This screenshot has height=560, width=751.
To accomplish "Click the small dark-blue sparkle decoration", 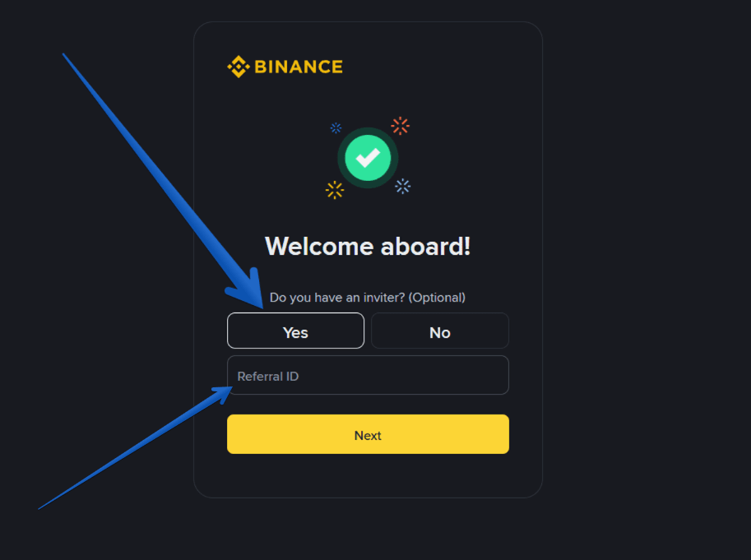I will pos(336,127).
